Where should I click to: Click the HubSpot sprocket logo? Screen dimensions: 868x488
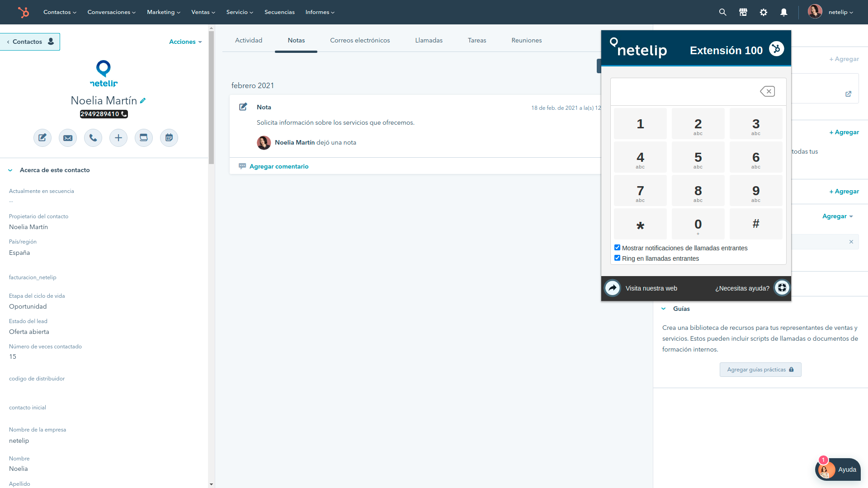(x=24, y=12)
